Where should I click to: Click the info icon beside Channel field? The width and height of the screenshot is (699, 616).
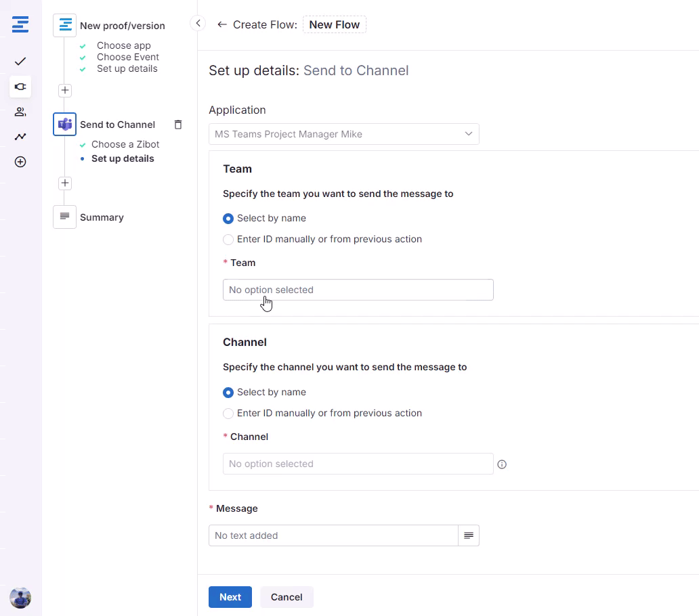502,464
